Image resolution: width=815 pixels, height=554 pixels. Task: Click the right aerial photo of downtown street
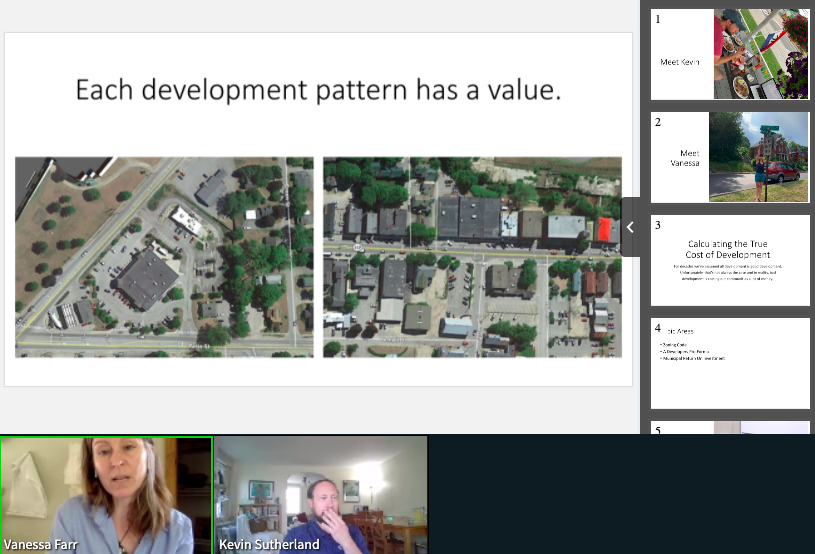tap(472, 257)
